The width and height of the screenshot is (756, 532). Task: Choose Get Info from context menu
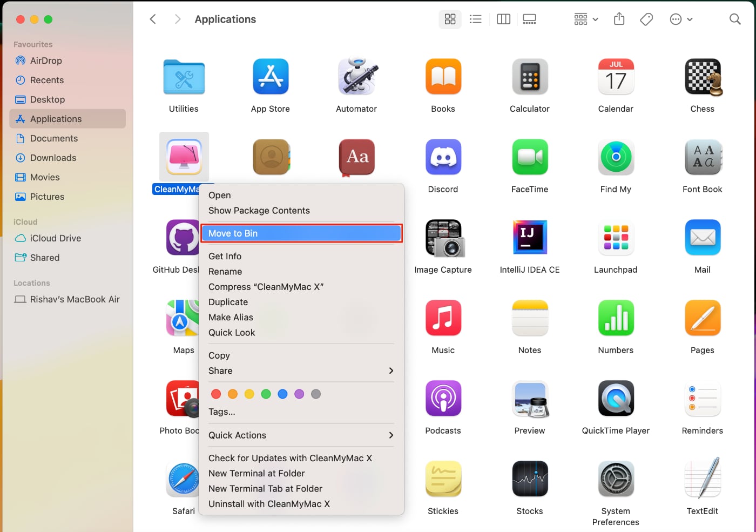[301, 257]
